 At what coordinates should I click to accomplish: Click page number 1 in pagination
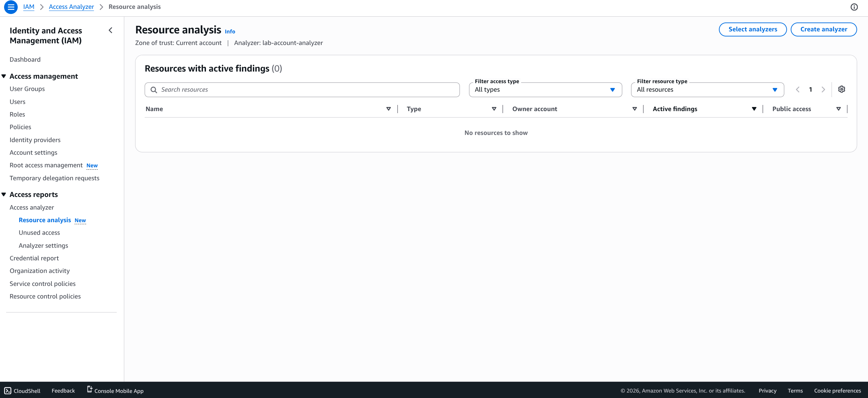[810, 90]
